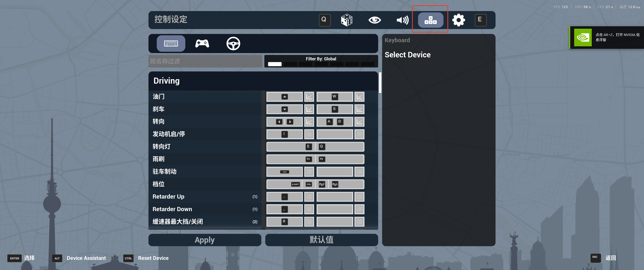644x270 pixels.
Task: Open the graphics eye settings tab
Action: coord(374,20)
